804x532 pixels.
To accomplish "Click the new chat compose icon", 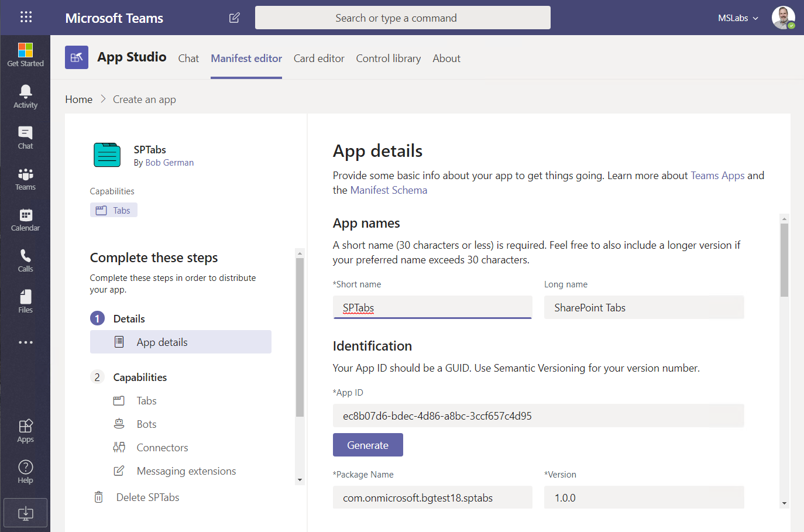I will pyautogui.click(x=234, y=18).
